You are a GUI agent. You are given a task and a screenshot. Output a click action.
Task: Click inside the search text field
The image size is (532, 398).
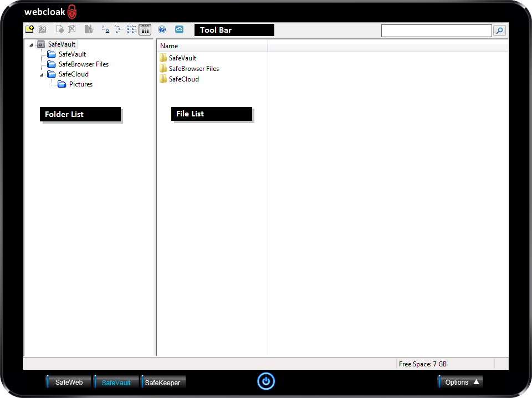coord(436,31)
